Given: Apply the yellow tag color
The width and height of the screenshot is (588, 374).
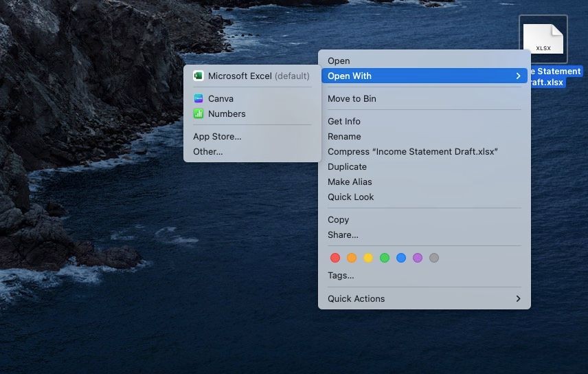Looking at the screenshot, I should 368,258.
